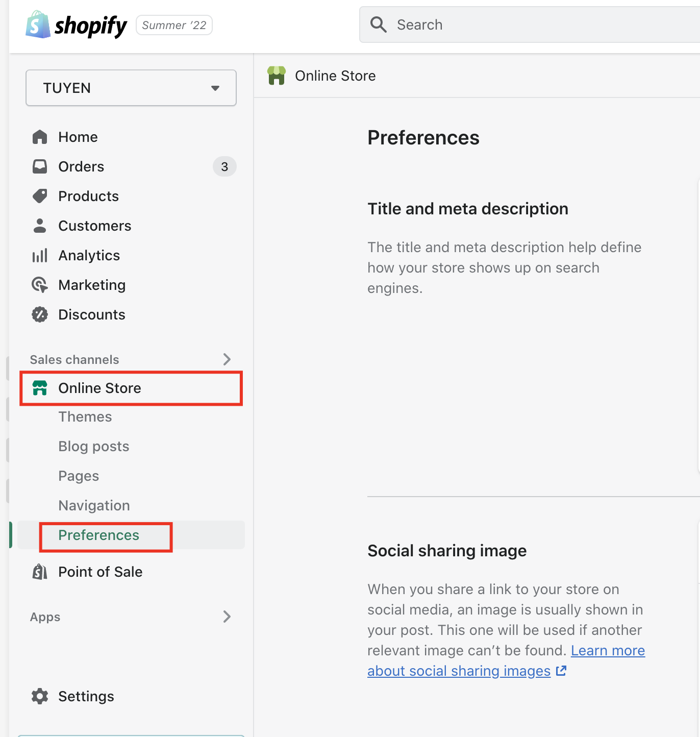Click the Sales channels label

(x=74, y=359)
